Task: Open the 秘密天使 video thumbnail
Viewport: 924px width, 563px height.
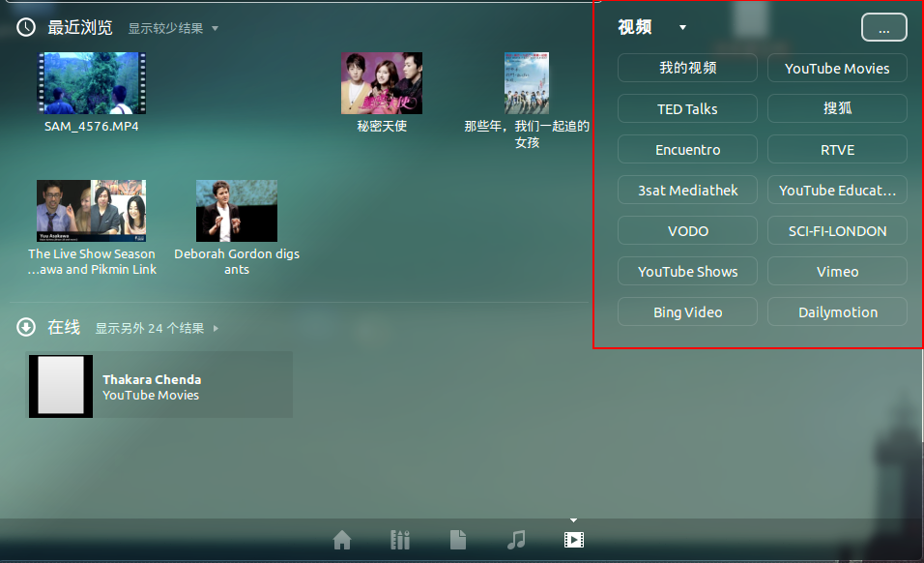Action: (382, 83)
